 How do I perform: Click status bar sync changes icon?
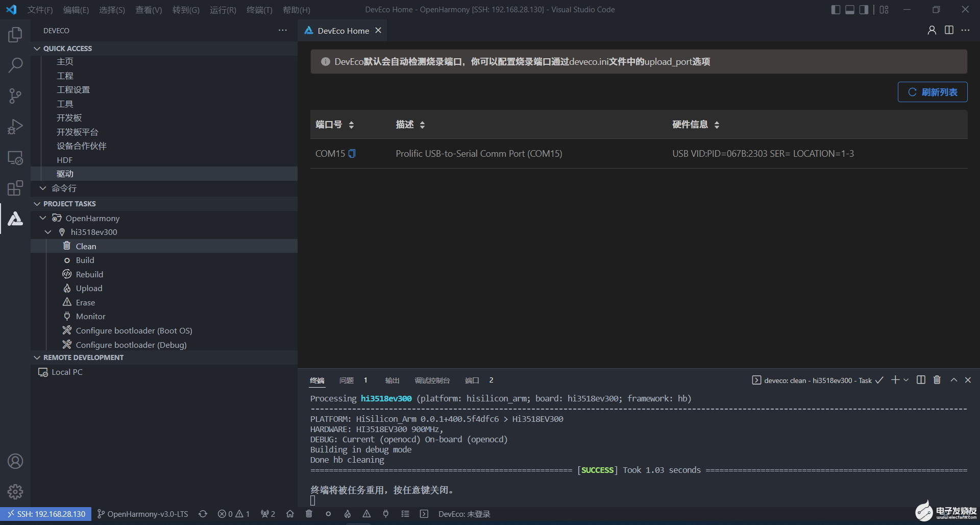[x=203, y=514]
